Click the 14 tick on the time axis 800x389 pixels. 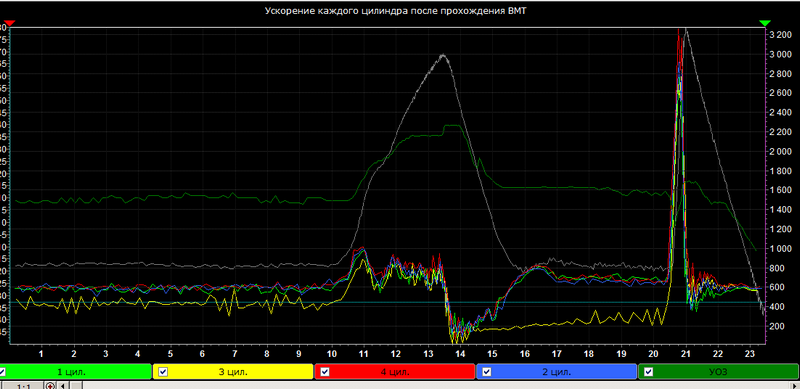click(460, 353)
